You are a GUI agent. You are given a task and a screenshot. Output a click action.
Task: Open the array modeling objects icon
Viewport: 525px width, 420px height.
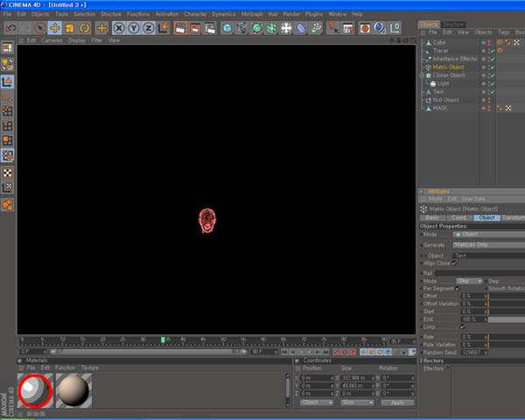[271, 28]
